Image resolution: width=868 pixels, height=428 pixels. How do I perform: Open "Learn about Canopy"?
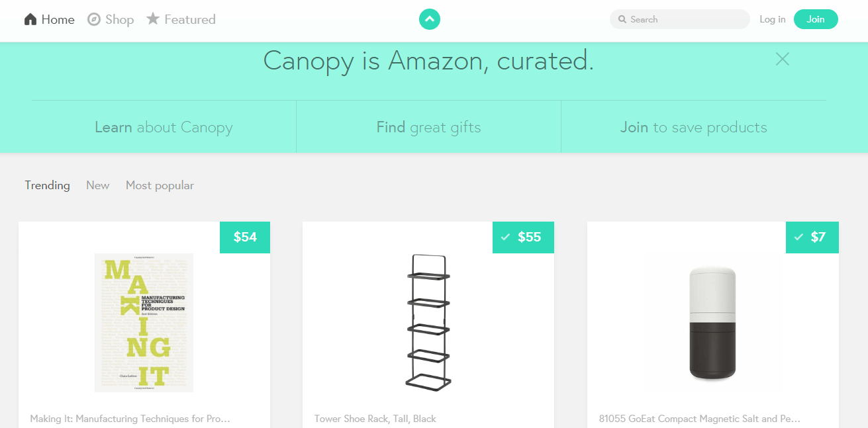point(163,127)
